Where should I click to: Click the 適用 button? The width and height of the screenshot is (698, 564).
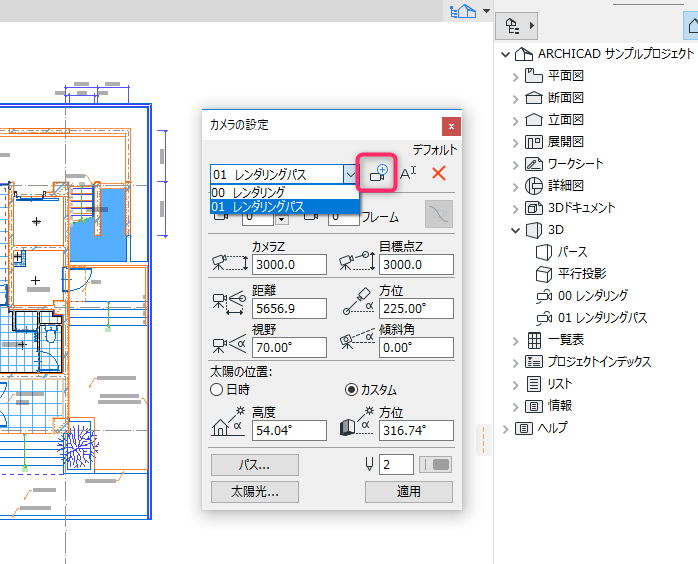[409, 491]
